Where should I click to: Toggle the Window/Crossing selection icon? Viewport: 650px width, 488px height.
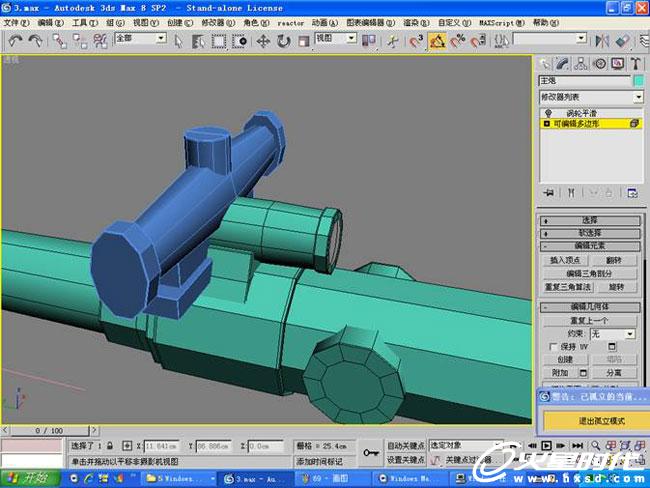click(x=239, y=41)
